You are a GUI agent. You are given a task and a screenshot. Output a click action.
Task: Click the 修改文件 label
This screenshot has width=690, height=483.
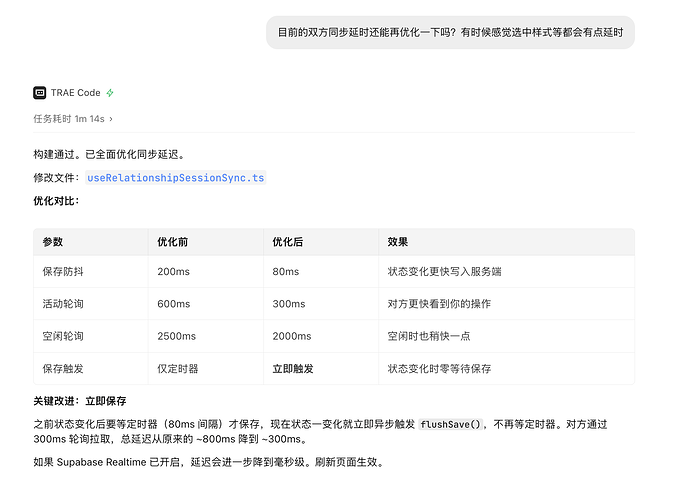click(x=56, y=178)
